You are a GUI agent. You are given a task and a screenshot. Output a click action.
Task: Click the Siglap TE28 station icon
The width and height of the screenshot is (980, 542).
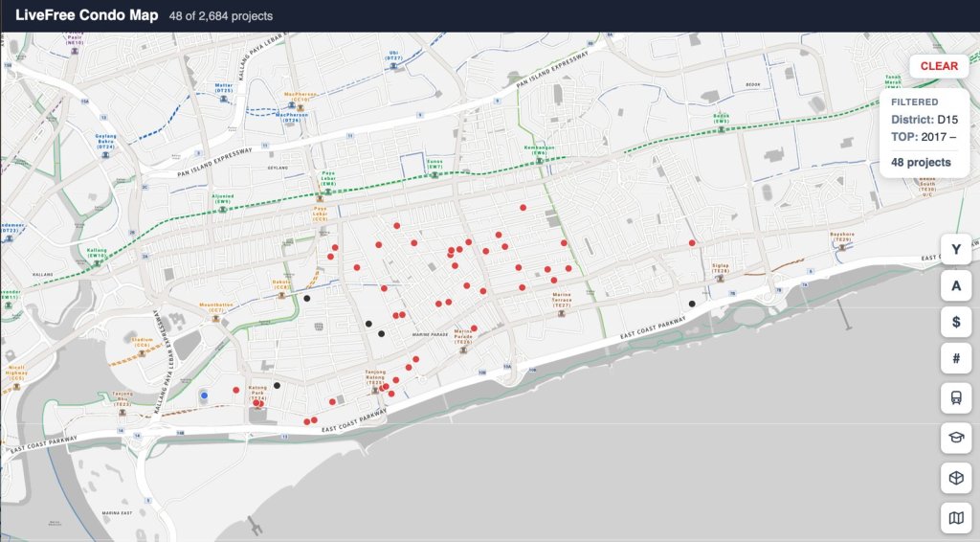720,279
